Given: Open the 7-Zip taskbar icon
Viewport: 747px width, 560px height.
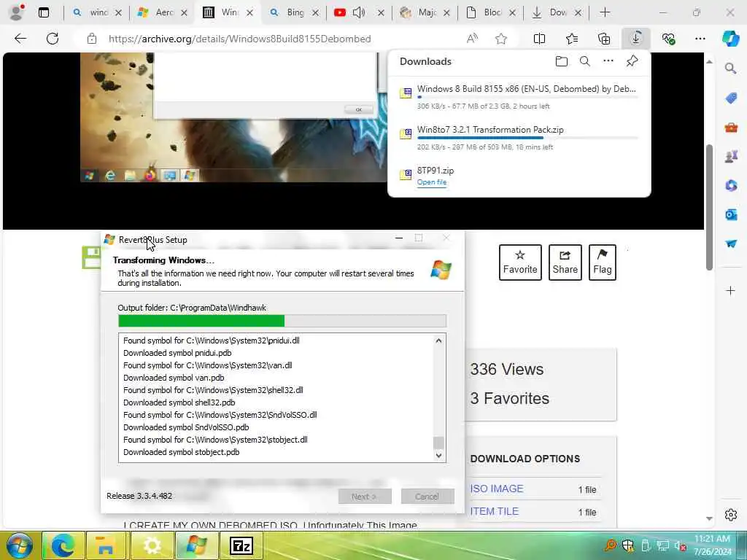Looking at the screenshot, I should click(x=241, y=545).
